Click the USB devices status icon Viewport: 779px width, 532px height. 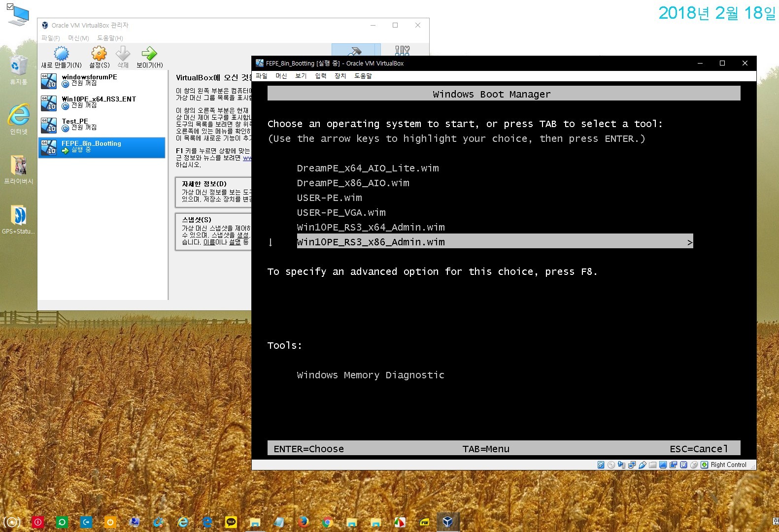642,465
